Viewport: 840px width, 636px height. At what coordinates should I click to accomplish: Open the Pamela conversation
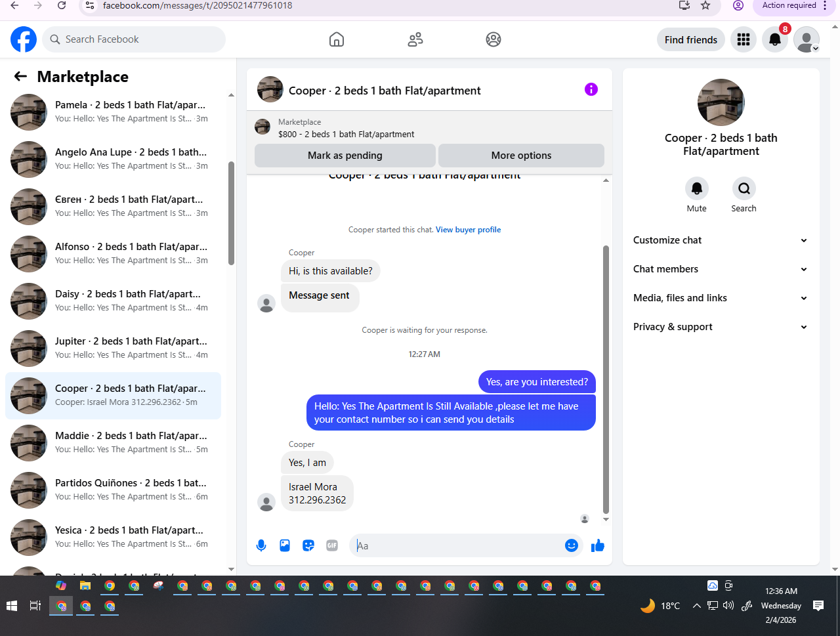click(113, 112)
